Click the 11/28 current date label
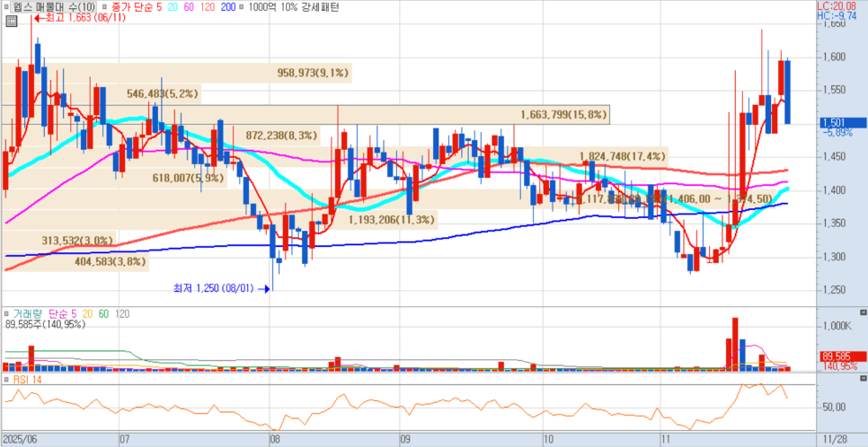This screenshot has width=868, height=447. (835, 440)
